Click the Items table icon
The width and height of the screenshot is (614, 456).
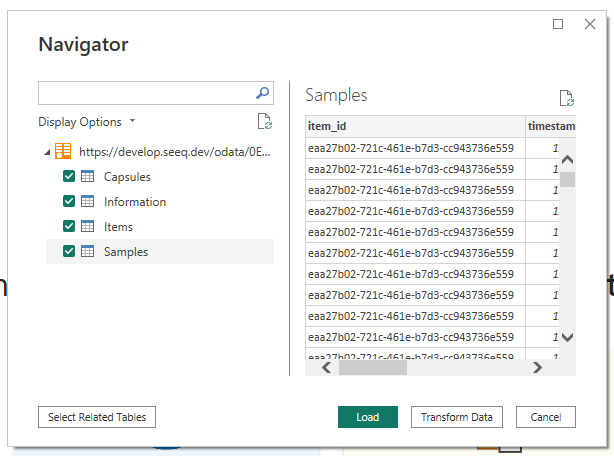tap(88, 227)
